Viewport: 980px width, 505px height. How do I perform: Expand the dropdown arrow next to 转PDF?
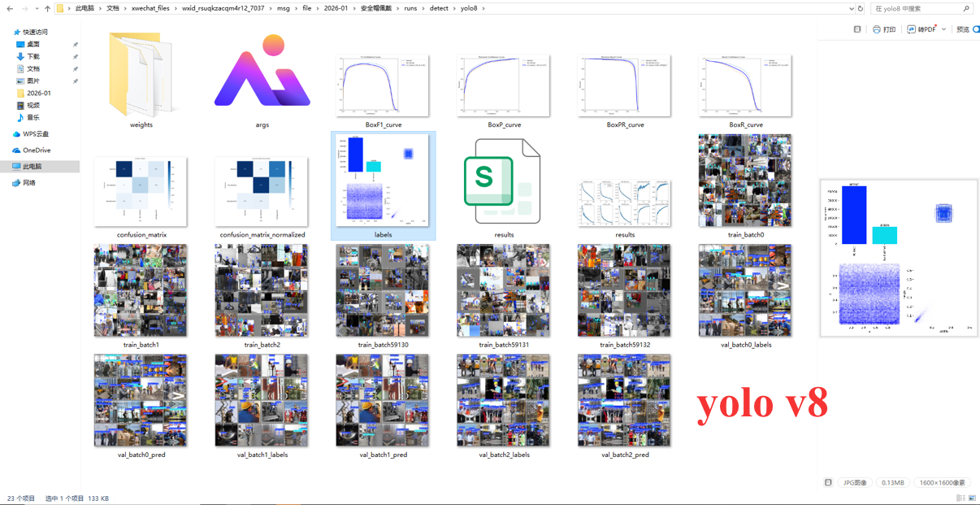(x=943, y=29)
